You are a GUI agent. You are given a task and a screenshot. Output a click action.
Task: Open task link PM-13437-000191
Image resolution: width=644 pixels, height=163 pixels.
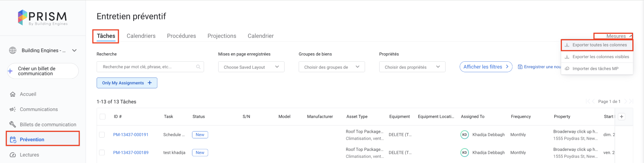pos(131,135)
